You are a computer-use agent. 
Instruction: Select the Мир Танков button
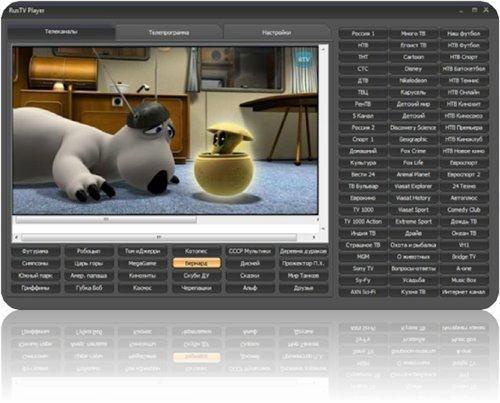click(x=303, y=276)
